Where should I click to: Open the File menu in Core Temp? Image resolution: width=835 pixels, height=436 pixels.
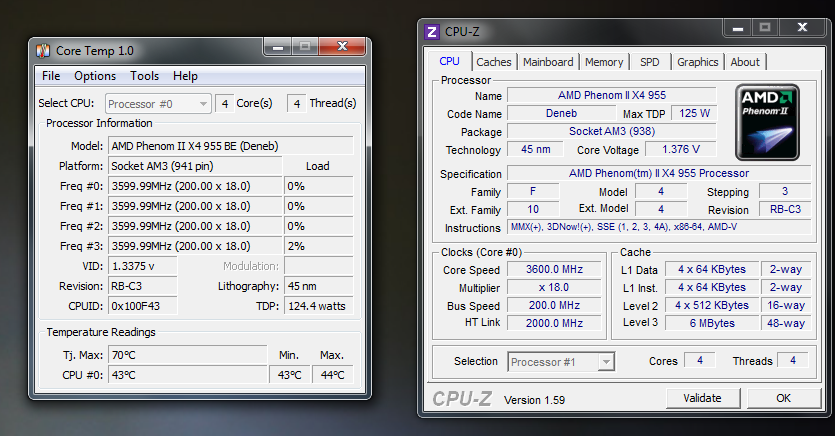coord(51,76)
